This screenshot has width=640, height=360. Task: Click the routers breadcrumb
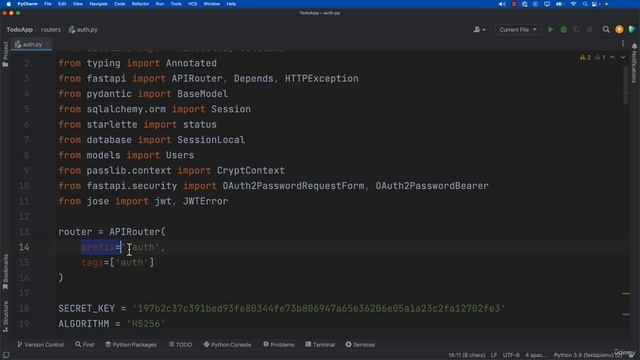(51, 29)
